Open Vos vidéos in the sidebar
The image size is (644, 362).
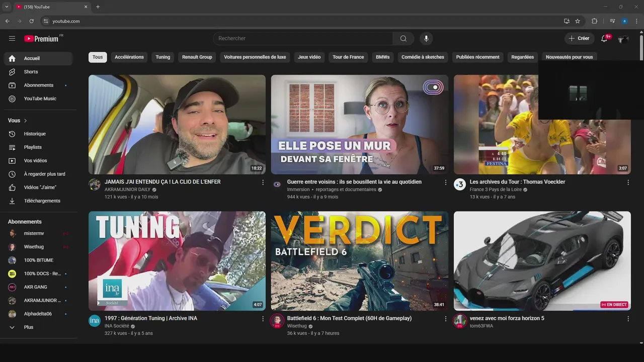38,160
